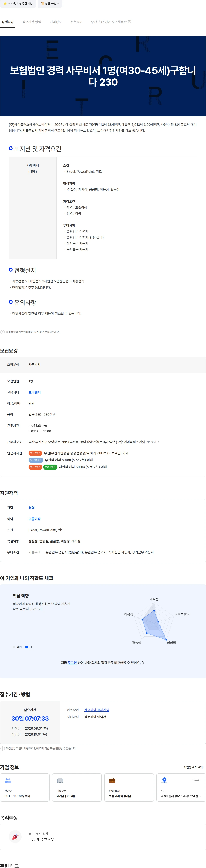Viewport: 206px width, 868px height.
Task: Open 지도보기 next to the work address
Action: pos(151,442)
